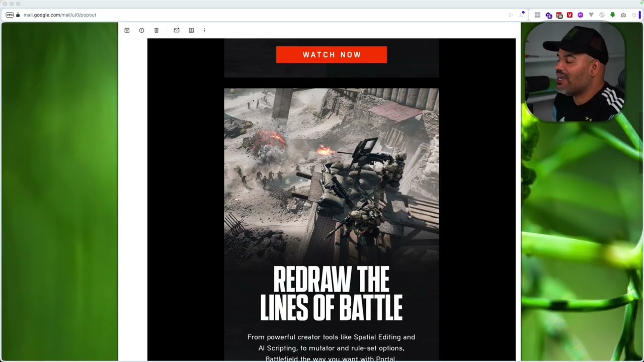Delete the email using the trash icon
The image size is (644, 362).
[156, 30]
